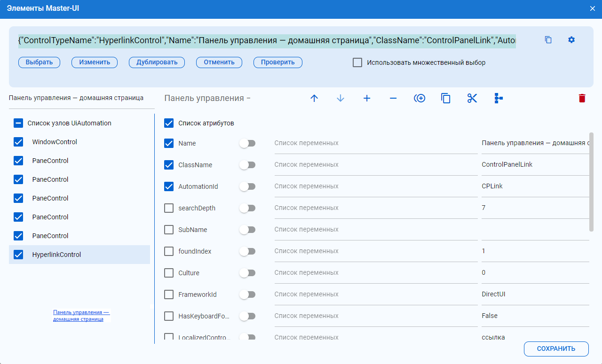The width and height of the screenshot is (602, 364).
Task: Select the HyperlinkControl node in the tree
Action: tap(56, 255)
